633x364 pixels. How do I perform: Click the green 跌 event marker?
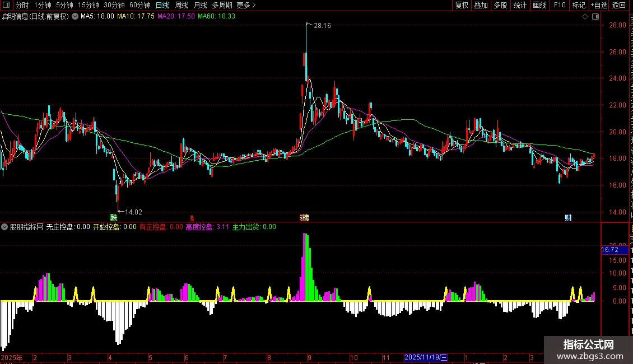point(114,217)
